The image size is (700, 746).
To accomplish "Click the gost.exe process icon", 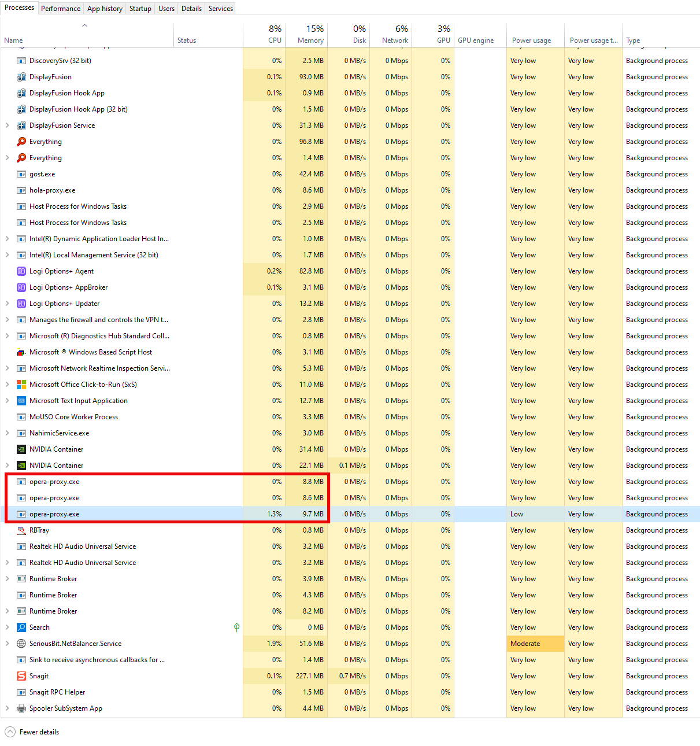I will (x=21, y=174).
